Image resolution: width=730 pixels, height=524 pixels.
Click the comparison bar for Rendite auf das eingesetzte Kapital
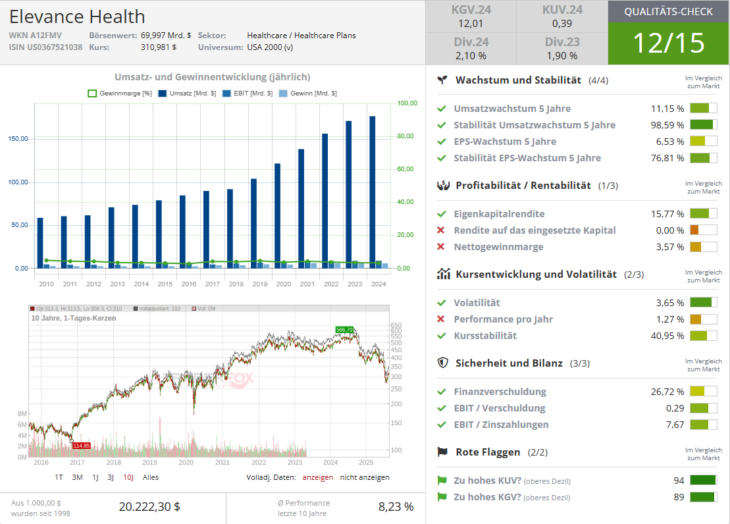pos(703,230)
